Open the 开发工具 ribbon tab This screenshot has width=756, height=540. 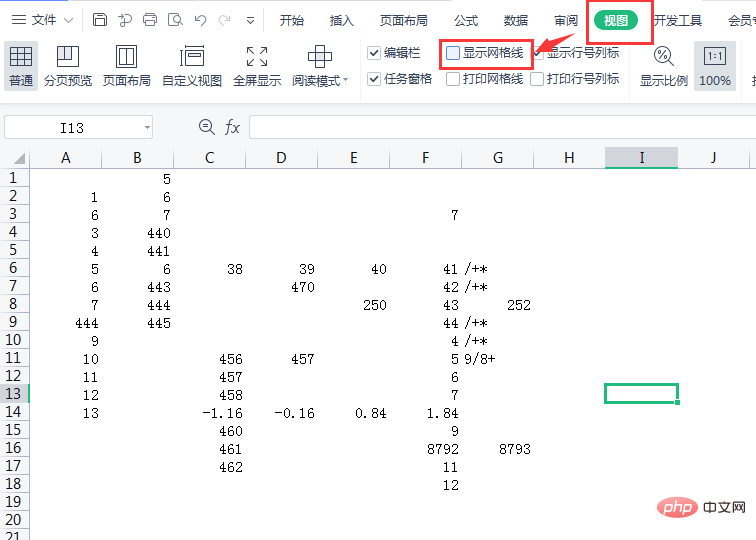(677, 20)
